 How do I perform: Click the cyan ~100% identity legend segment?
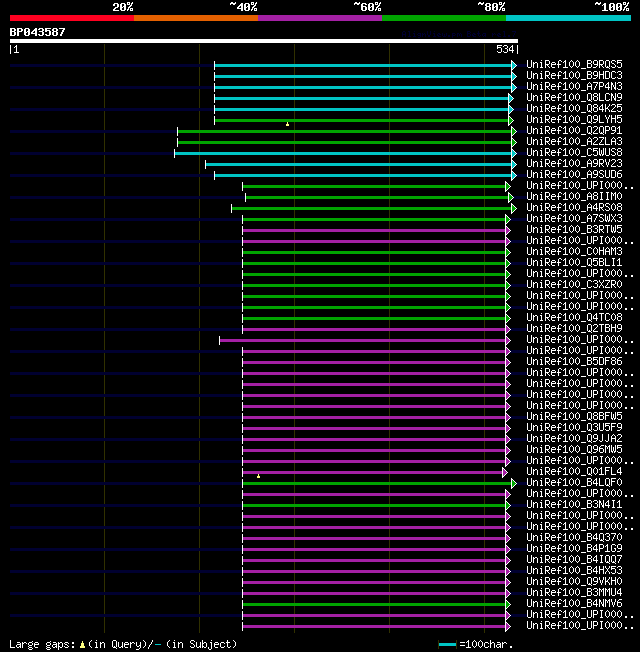click(568, 18)
